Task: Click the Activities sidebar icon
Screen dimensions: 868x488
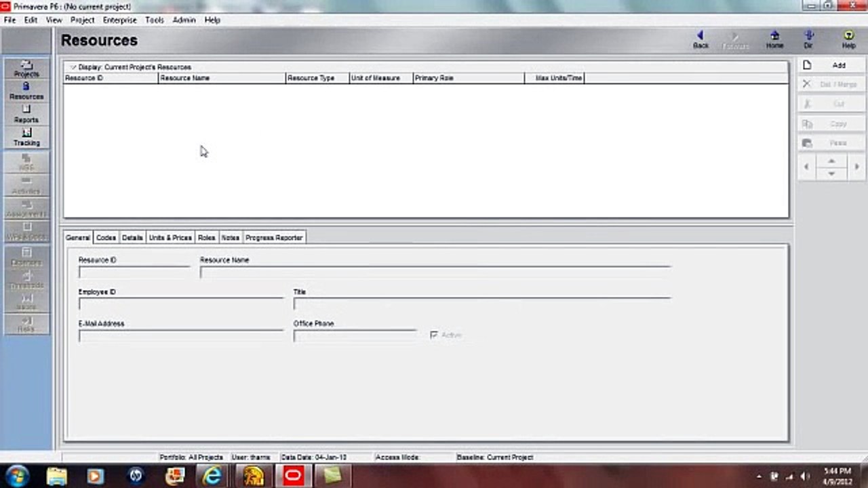Action: (x=26, y=186)
